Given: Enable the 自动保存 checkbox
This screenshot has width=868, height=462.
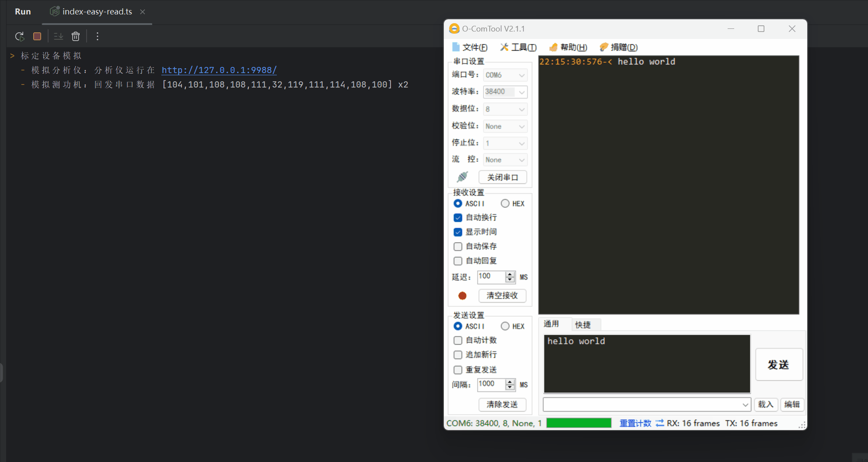Looking at the screenshot, I should [458, 246].
